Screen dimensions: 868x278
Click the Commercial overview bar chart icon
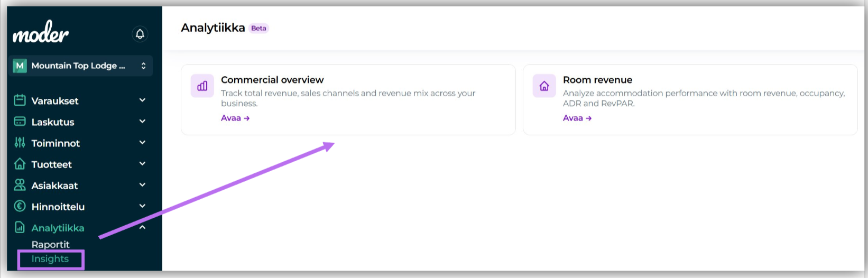[x=202, y=86]
